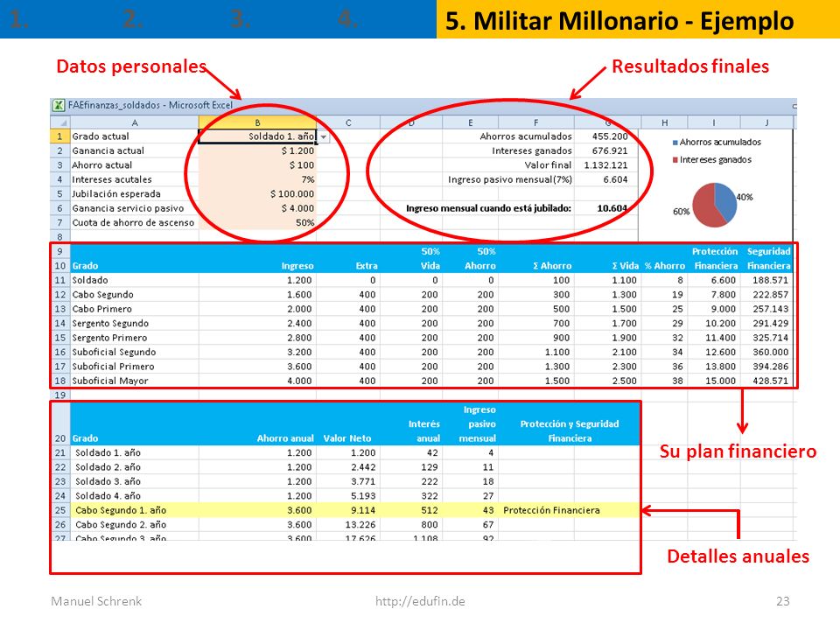Select the 'Cabo Primero' grade cell
Image resolution: width=840 pixels, height=630 pixels.
click(134, 309)
